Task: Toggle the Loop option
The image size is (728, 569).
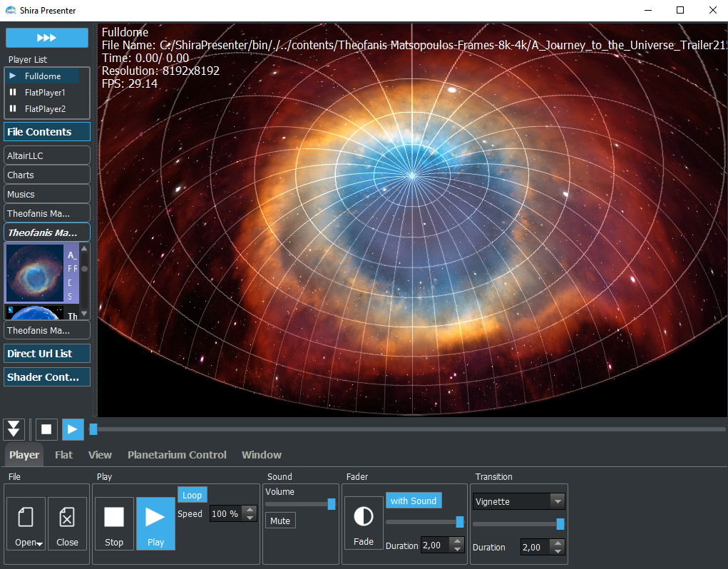Action: click(193, 495)
